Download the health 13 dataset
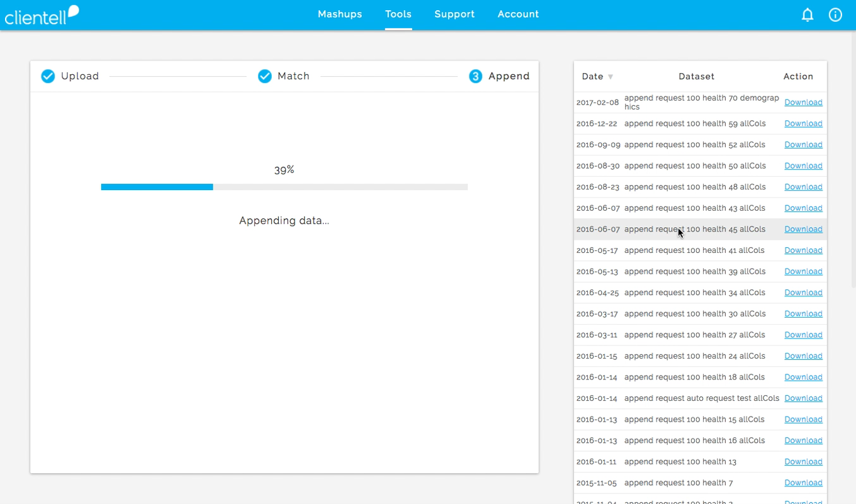The image size is (856, 504). [803, 462]
